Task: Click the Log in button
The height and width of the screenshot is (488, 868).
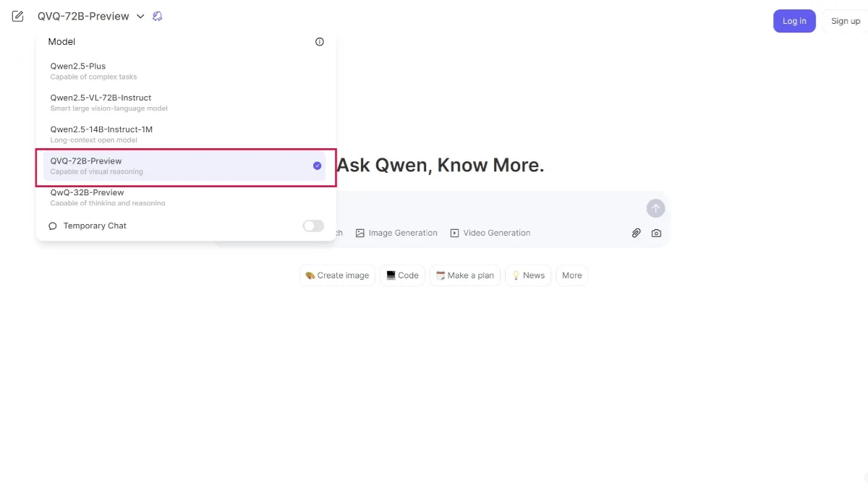Action: pyautogui.click(x=794, y=21)
